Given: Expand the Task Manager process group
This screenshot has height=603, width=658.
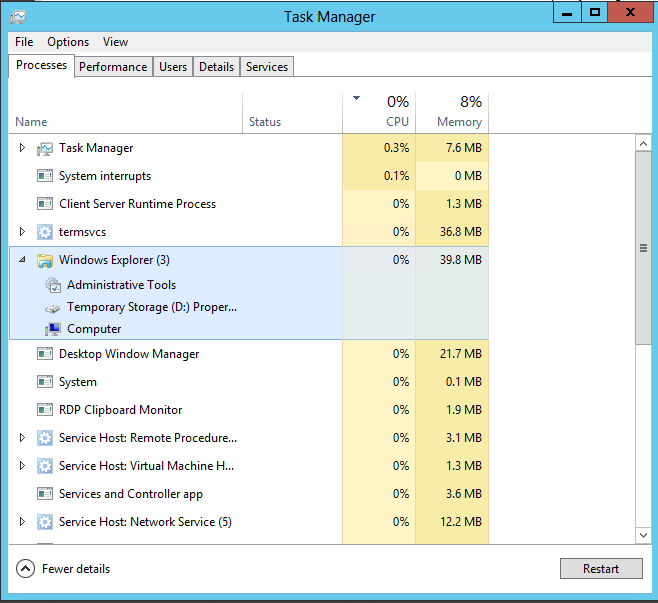Looking at the screenshot, I should [22, 148].
